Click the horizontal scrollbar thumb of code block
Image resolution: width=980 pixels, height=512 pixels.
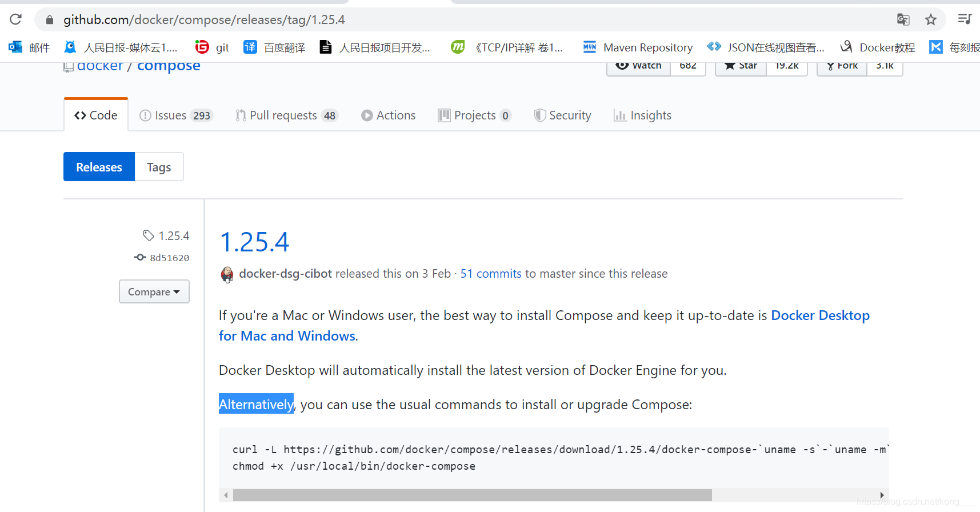pos(473,495)
